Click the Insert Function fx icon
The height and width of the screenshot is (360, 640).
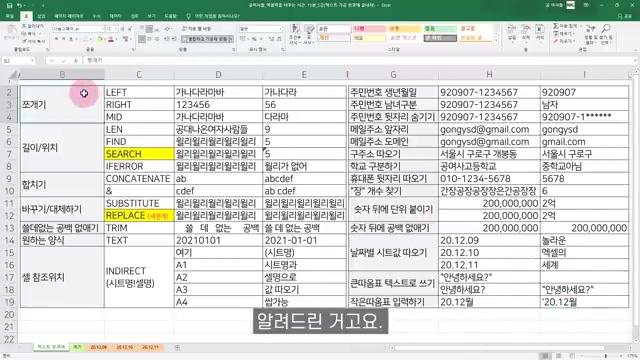76,60
